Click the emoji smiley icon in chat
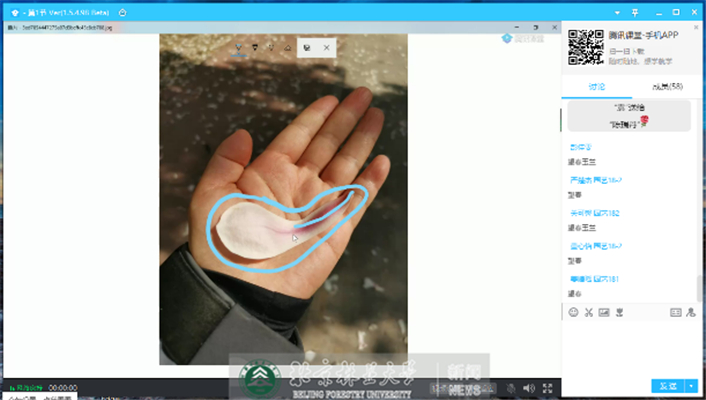The height and width of the screenshot is (400, 706). (x=573, y=312)
